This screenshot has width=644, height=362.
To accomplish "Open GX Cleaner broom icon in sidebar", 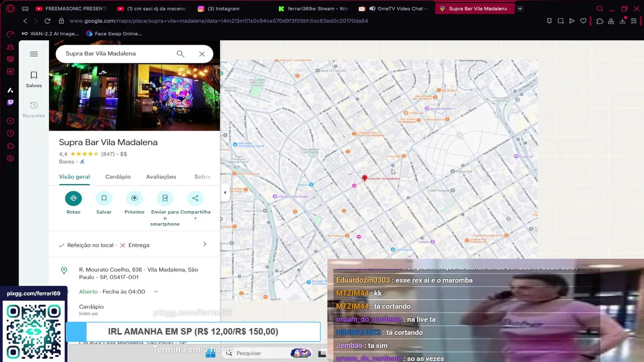I will [x=10, y=47].
